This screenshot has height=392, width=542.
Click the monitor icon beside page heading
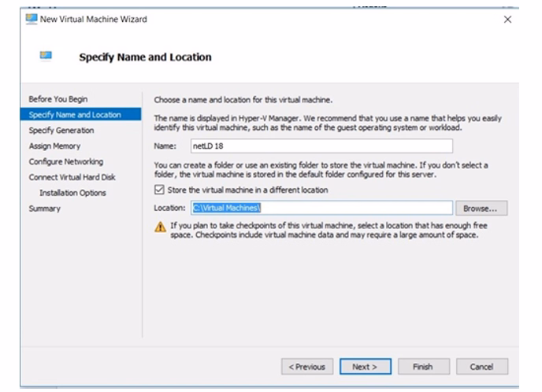(46, 56)
